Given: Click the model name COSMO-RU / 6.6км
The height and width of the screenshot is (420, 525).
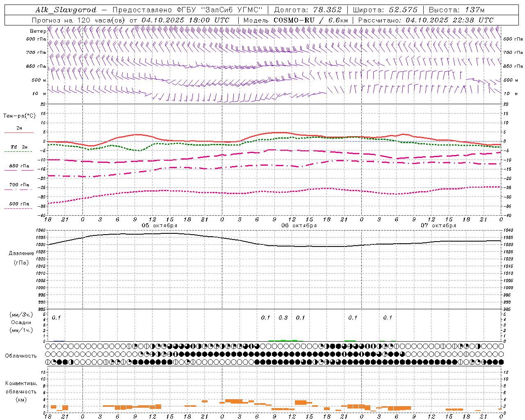Looking at the screenshot, I should [x=310, y=20].
